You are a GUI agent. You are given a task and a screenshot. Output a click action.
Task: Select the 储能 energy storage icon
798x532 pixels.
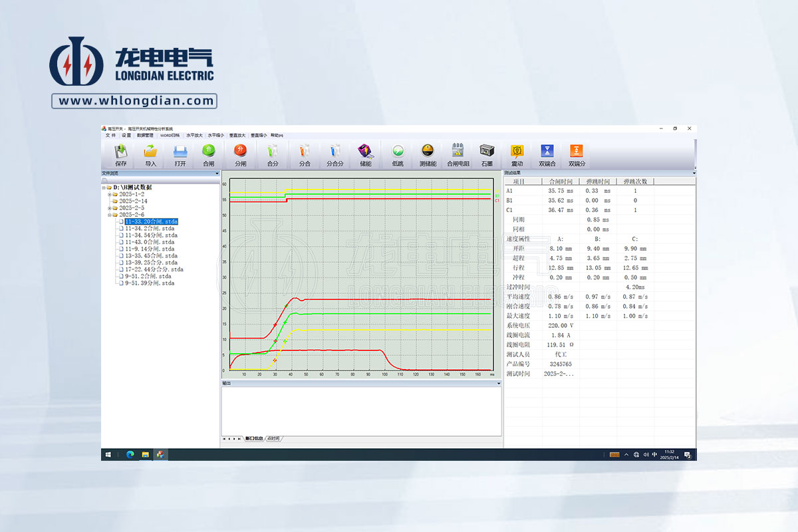(x=365, y=152)
